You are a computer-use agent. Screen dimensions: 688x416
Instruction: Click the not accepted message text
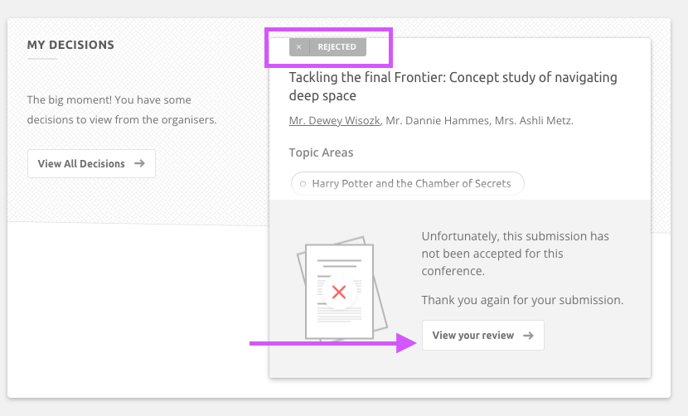515,254
